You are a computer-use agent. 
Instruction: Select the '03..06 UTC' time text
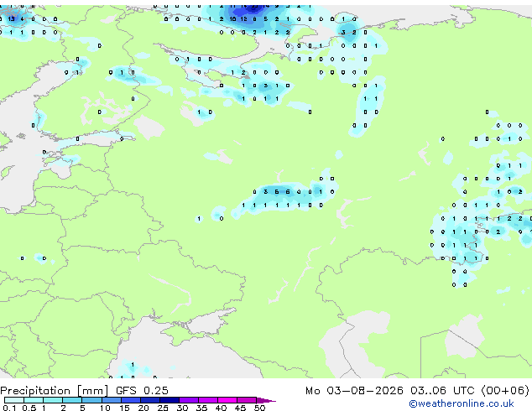click(442, 391)
